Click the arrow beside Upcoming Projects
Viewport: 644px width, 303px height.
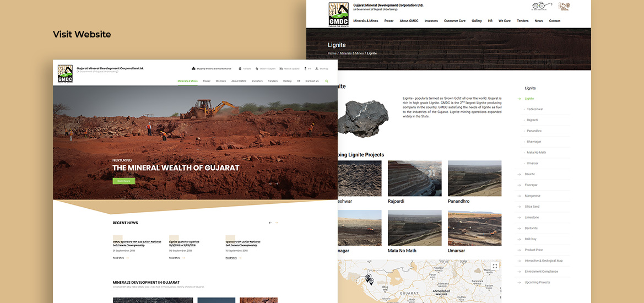pos(519,283)
